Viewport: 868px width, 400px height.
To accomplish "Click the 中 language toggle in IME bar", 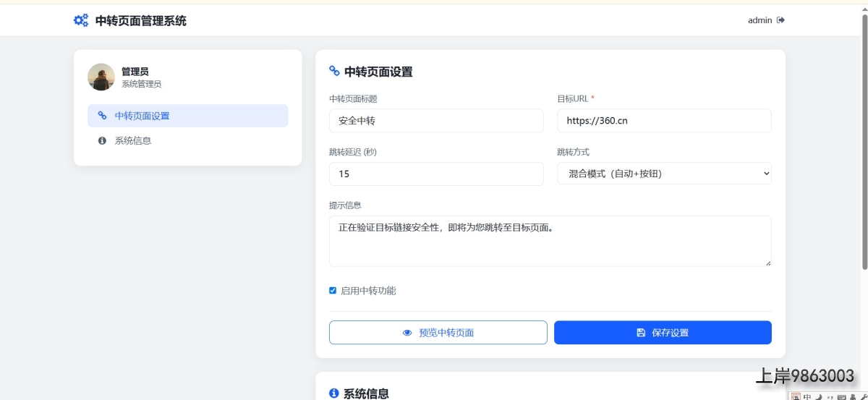I will click(x=807, y=396).
